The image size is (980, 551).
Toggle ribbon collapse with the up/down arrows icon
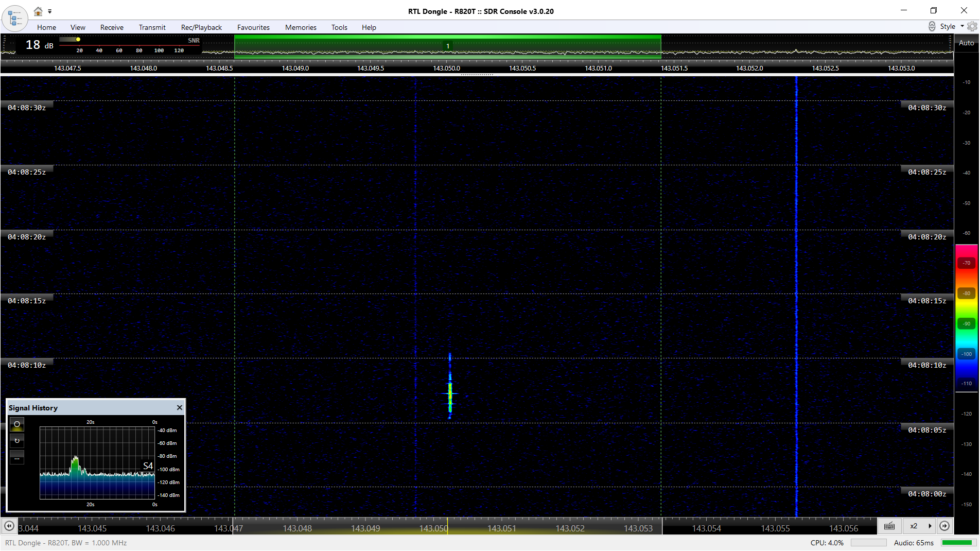point(932,26)
